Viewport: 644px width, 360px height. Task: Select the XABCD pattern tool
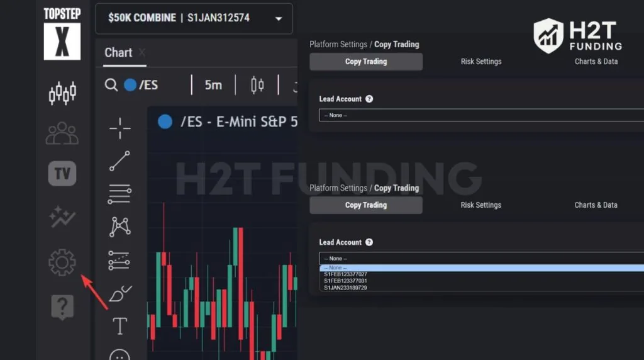[120, 227]
